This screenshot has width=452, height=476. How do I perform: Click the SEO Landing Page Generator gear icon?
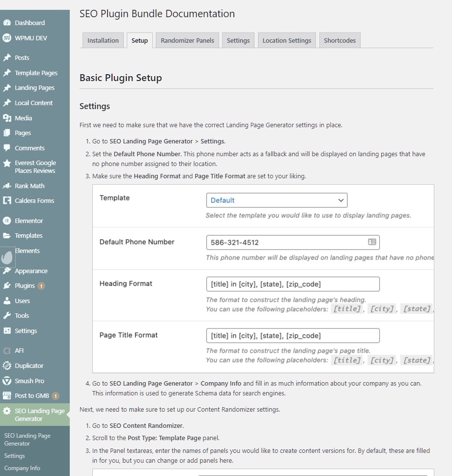[7, 411]
